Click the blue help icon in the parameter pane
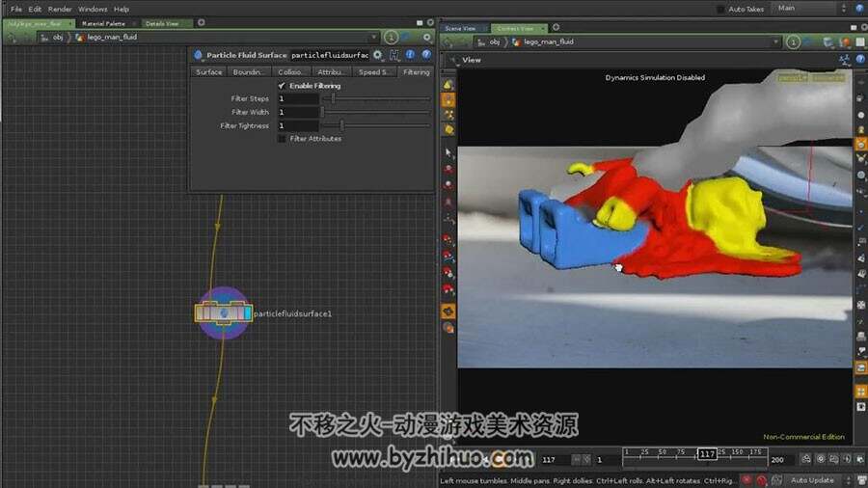 point(426,54)
